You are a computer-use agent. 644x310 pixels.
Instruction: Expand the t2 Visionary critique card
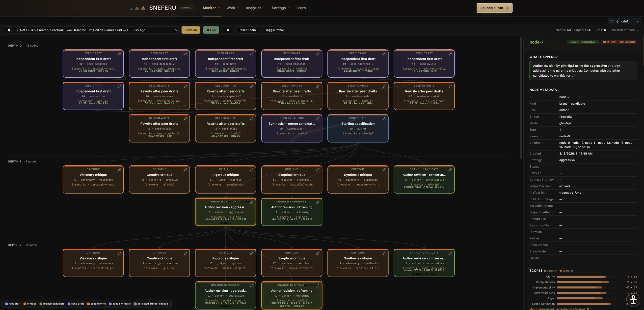[x=119, y=253]
